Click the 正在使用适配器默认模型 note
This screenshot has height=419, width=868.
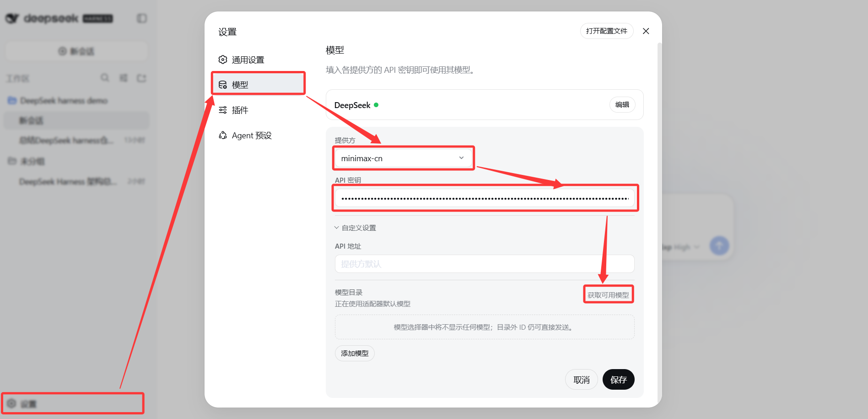coord(372,304)
